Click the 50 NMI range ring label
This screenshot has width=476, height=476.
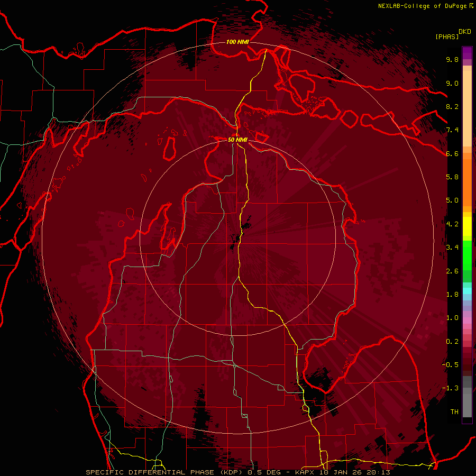237,140
